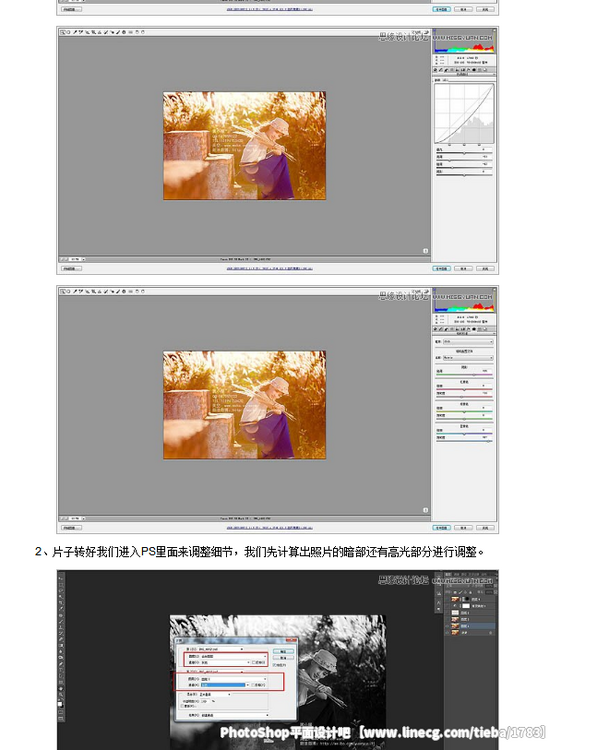This screenshot has height=750, width=597.
Task: Select Graduated Filter in calibration Camera Raw window
Action: pyautogui.click(x=124, y=291)
